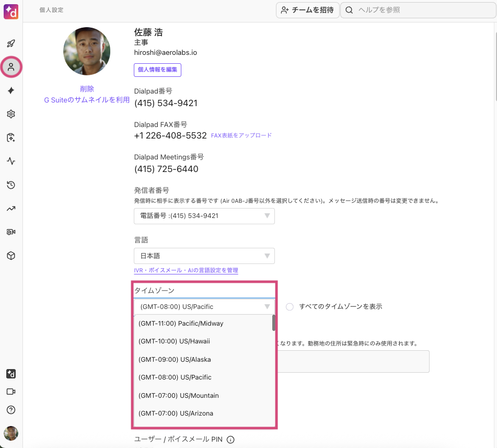Click the 個人情報を編集 button
497x448 pixels.
[x=157, y=70]
